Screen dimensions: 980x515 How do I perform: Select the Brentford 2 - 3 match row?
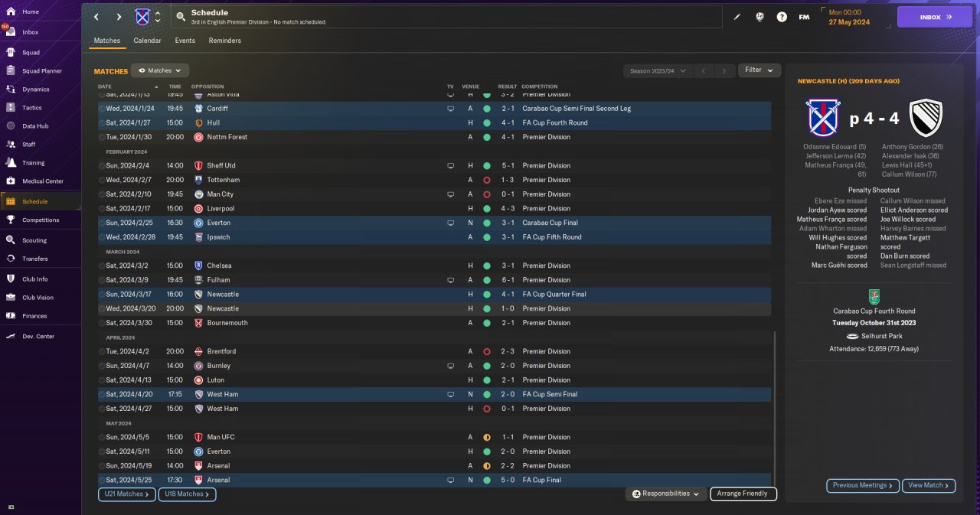pos(434,351)
